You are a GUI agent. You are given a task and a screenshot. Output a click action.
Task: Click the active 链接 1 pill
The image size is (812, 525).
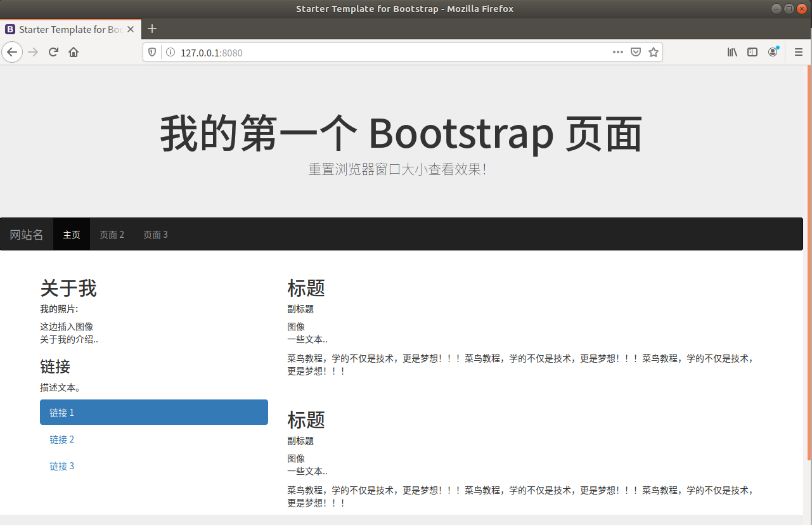[154, 412]
